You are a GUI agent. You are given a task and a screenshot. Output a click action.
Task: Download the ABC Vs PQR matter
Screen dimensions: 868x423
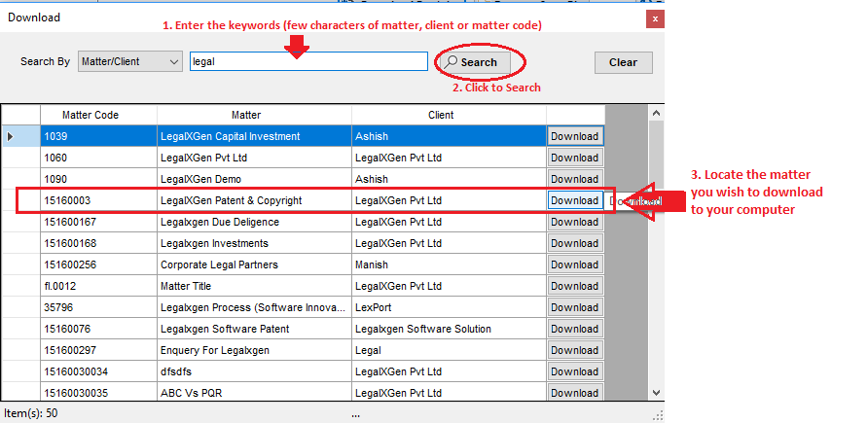(574, 393)
